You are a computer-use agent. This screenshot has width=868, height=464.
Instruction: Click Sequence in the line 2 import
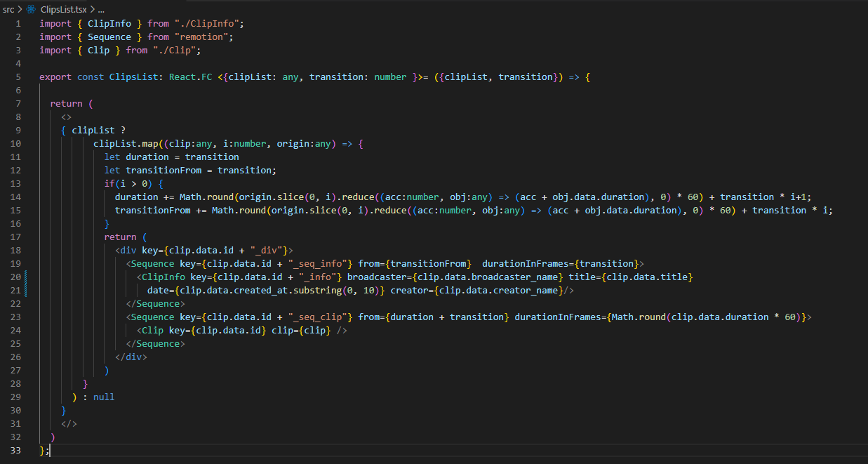coord(109,37)
